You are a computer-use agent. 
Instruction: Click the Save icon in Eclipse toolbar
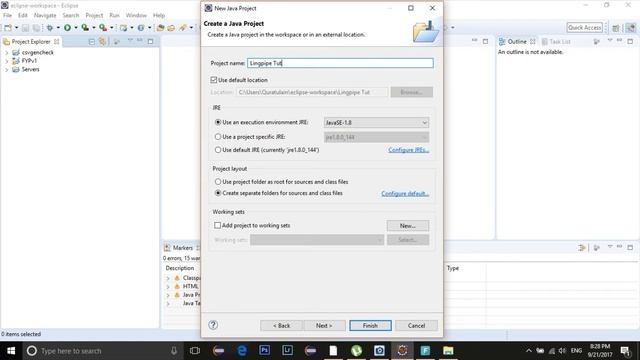coord(25,28)
